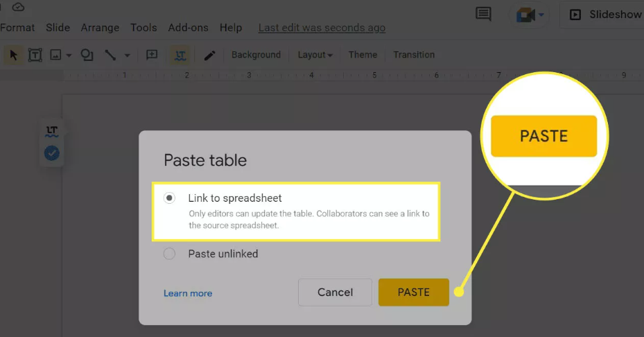This screenshot has height=337, width=644.
Task: Expand the Meet dropdown arrow
Action: [x=541, y=15]
